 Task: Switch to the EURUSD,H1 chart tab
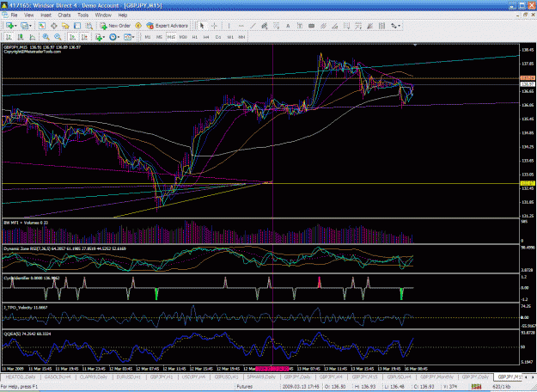click(129, 377)
